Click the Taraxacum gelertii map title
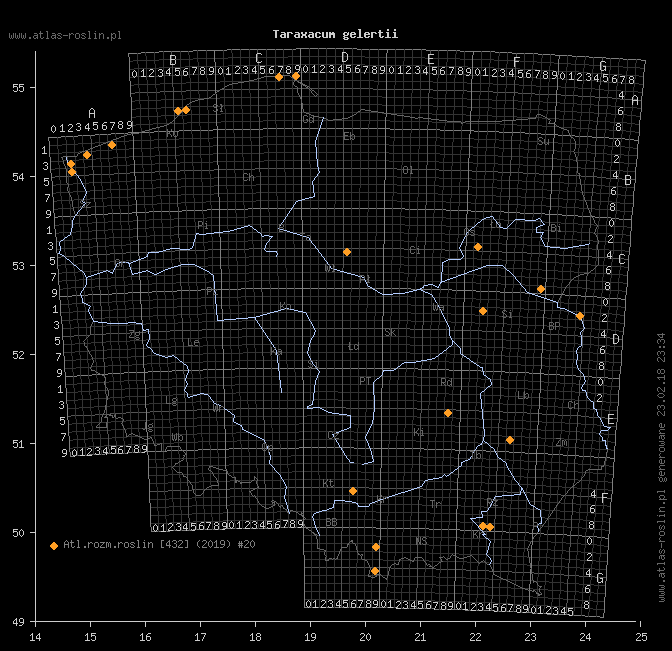672x651 pixels. coord(335,34)
